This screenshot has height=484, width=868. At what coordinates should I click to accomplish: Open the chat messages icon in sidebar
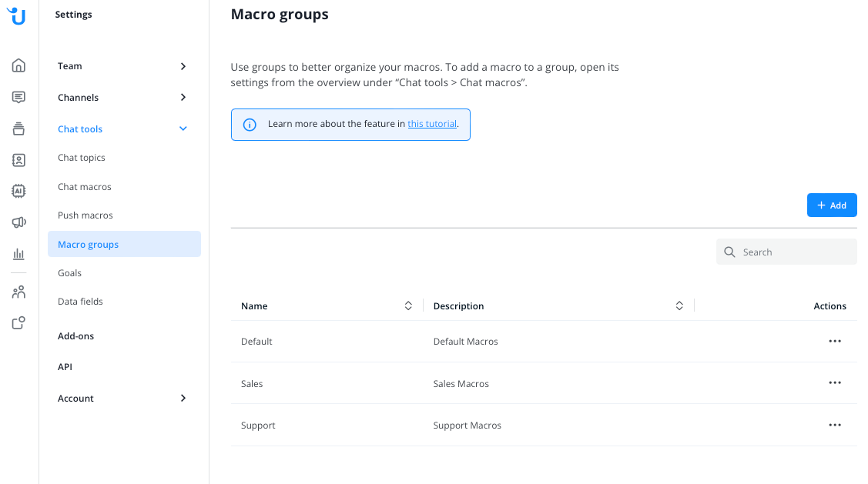point(18,97)
